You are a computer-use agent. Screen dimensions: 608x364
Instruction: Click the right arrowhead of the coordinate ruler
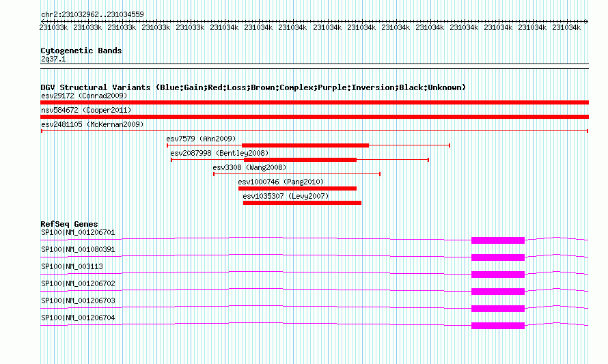point(587,21)
